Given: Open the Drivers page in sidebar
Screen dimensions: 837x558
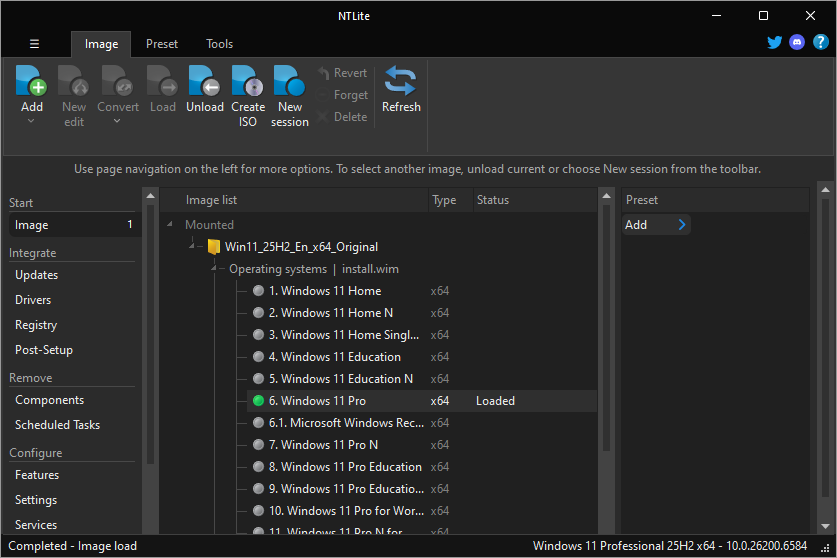Looking at the screenshot, I should (33, 300).
